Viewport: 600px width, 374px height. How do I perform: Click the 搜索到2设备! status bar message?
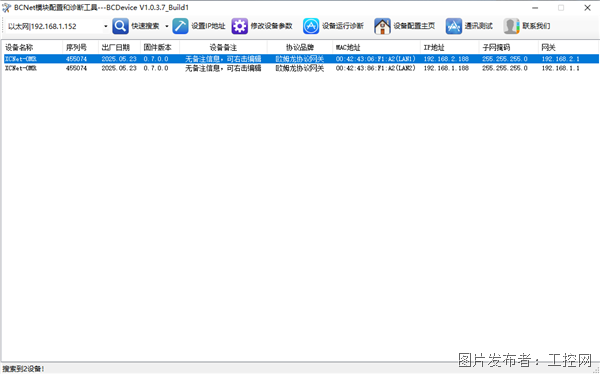(23, 369)
